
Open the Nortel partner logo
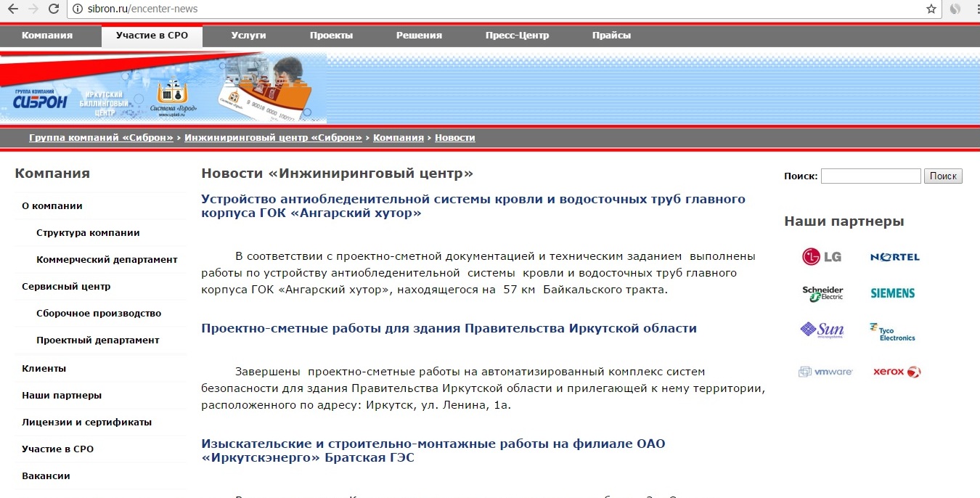coord(894,257)
